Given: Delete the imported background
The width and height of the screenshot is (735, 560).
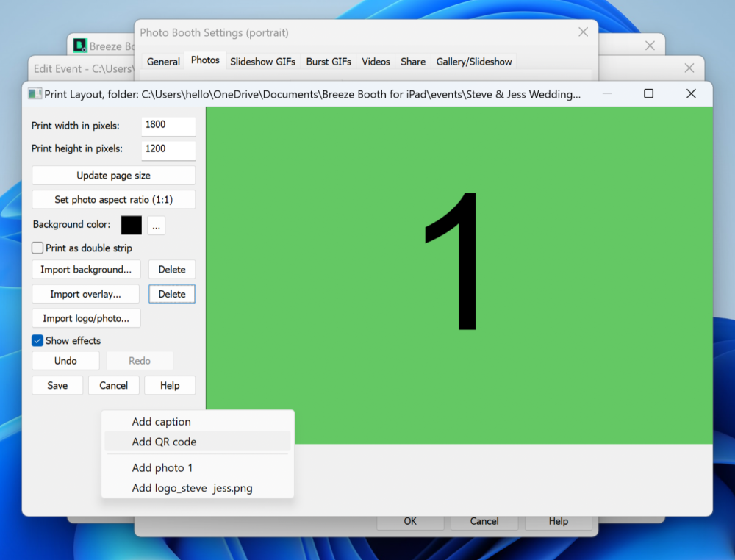Looking at the screenshot, I should tap(172, 270).
